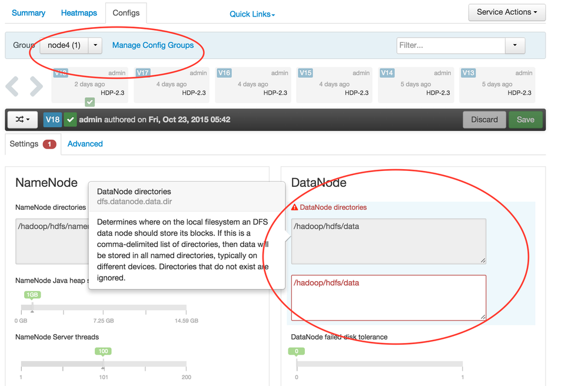Open the compare versions shuffle dropdown
This screenshot has width=588, height=386.
22,120
